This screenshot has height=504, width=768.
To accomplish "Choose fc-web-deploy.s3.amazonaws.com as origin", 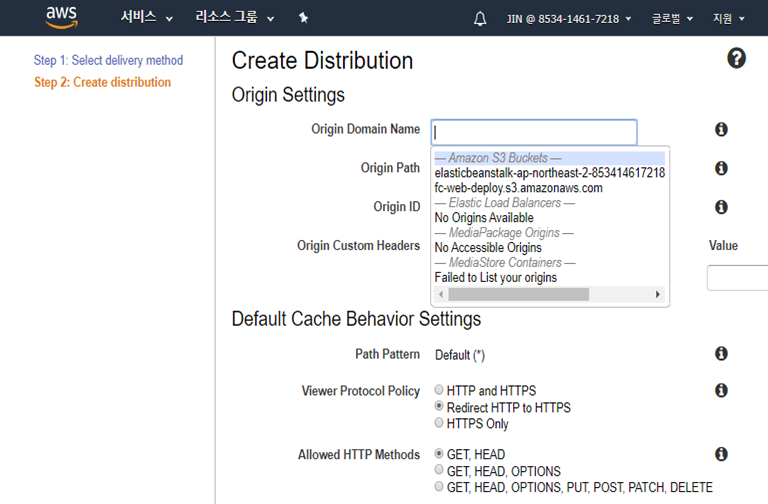I will [518, 188].
